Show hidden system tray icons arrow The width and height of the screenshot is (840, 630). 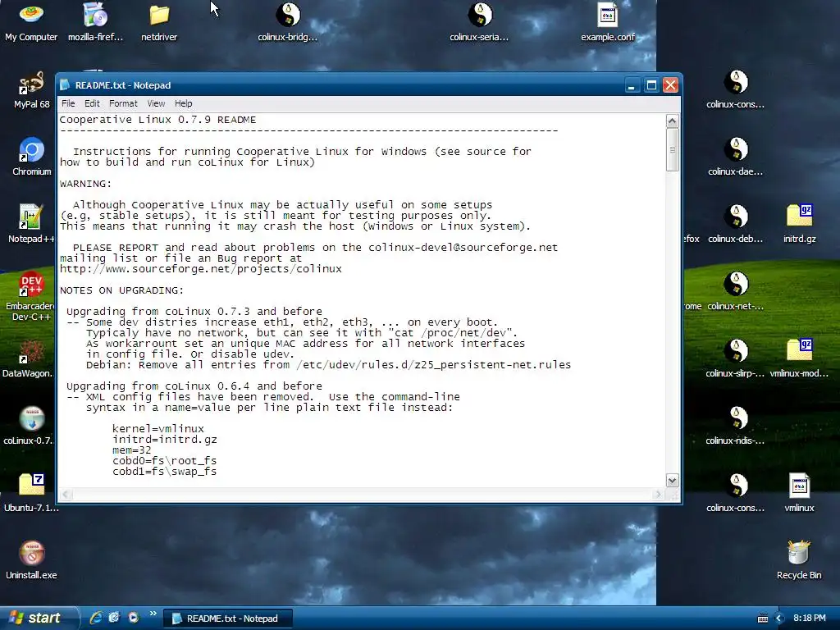(x=779, y=619)
